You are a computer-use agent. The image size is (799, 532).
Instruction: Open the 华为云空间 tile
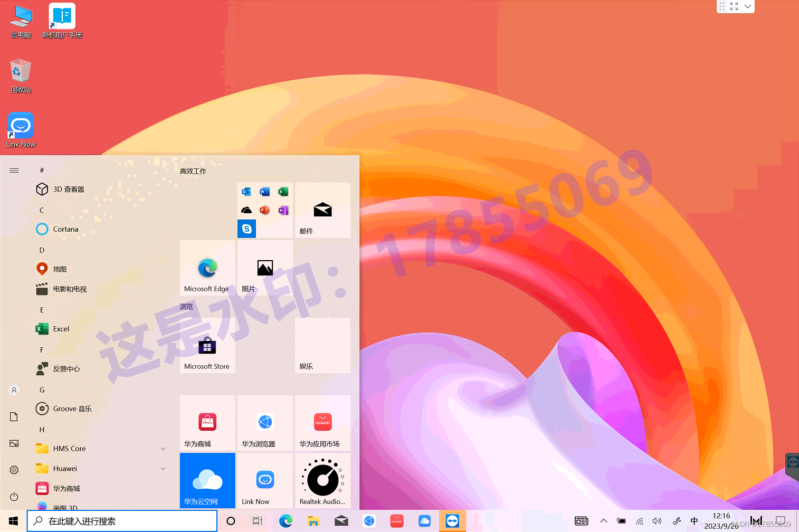pos(207,480)
